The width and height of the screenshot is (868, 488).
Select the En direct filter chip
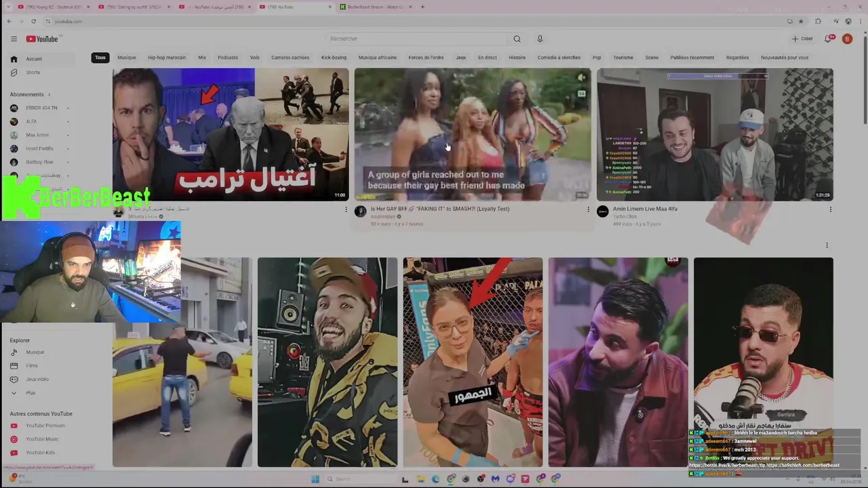(487, 58)
